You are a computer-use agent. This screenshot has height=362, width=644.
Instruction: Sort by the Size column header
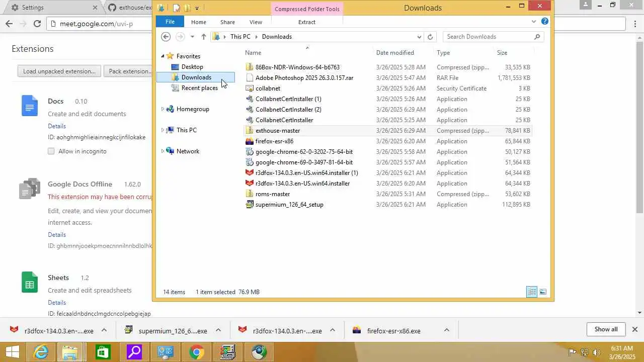(x=502, y=53)
